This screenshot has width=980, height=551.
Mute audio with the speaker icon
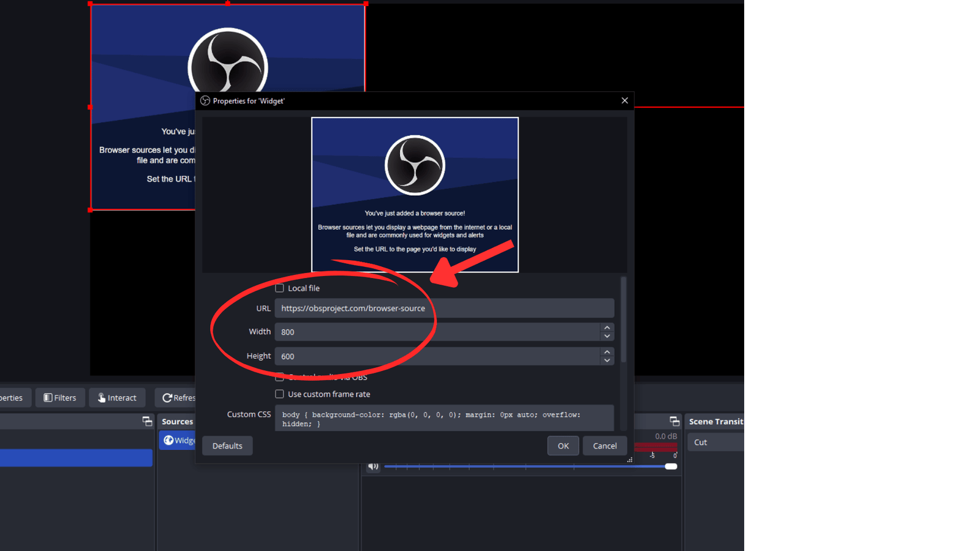click(x=373, y=467)
